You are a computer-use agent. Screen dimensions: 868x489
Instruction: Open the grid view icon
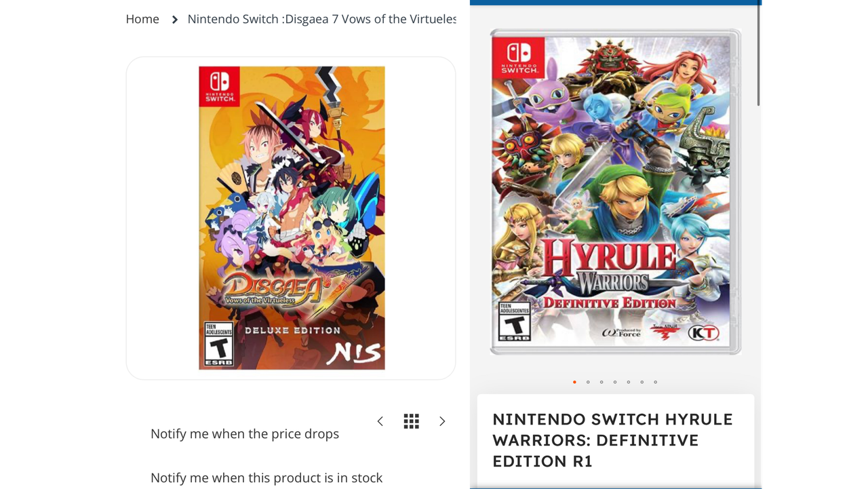(412, 421)
